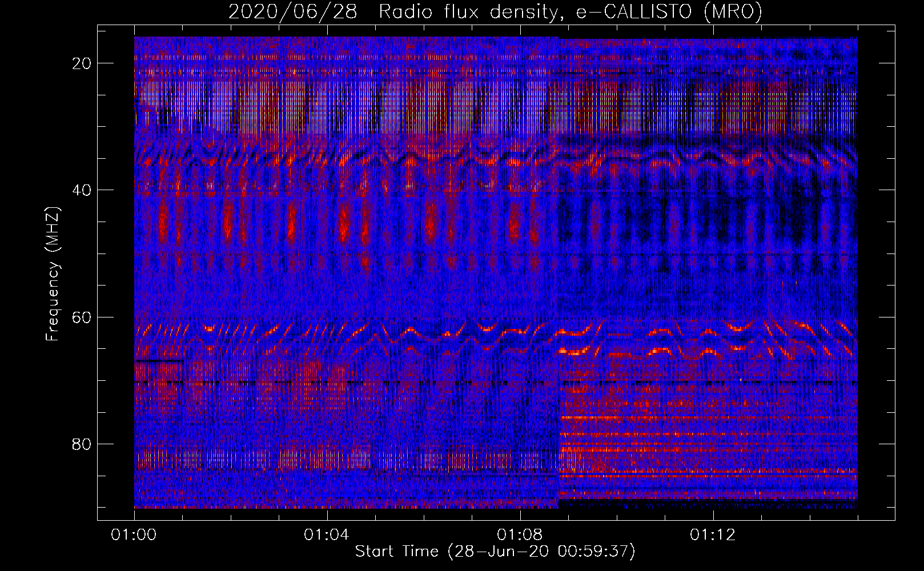Click the plot title '2020/06/28 Radio flux density, e-CALLISTO (MRO)'
The height and width of the screenshot is (571, 924).
tap(495, 12)
